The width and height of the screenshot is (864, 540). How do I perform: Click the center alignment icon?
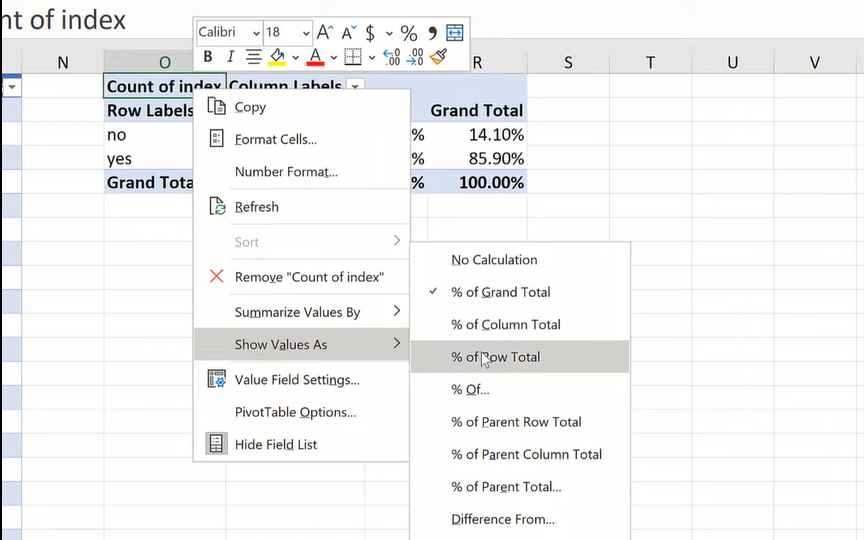(x=253, y=56)
